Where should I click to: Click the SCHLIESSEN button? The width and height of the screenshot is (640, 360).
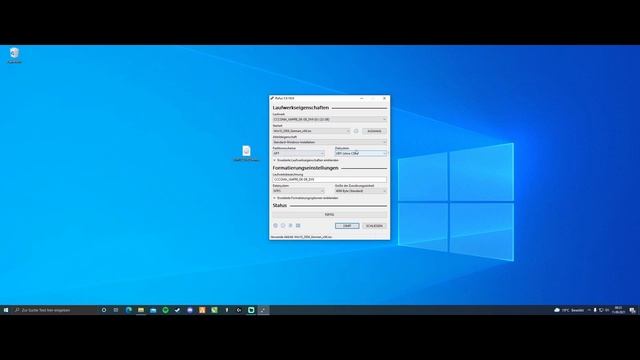point(374,226)
